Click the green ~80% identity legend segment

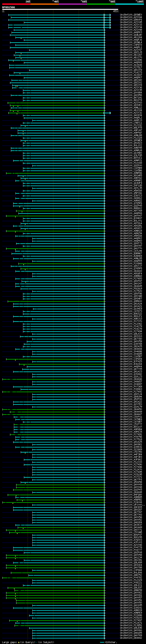[x=101, y=4]
